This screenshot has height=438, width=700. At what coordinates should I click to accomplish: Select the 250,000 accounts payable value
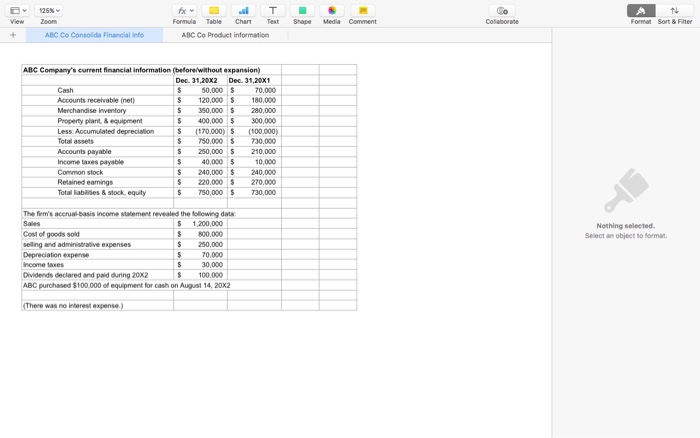(x=200, y=151)
